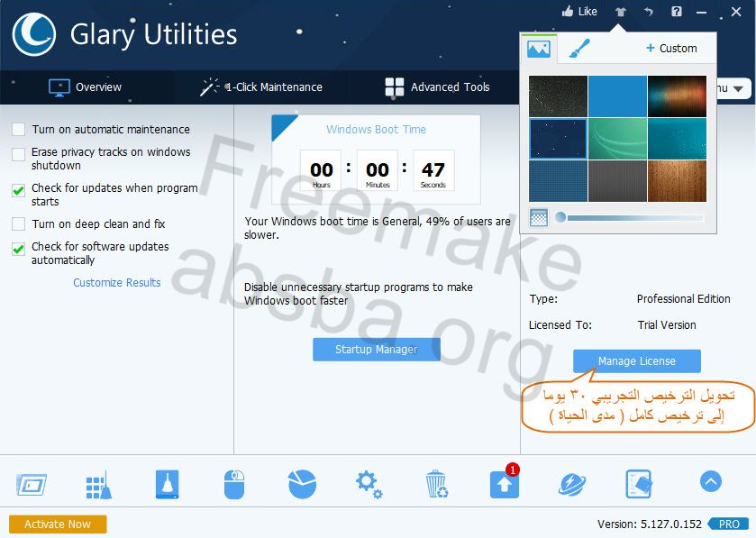Open the Advanced Tools tab
Image resolution: width=756 pixels, height=538 pixels.
coord(437,87)
